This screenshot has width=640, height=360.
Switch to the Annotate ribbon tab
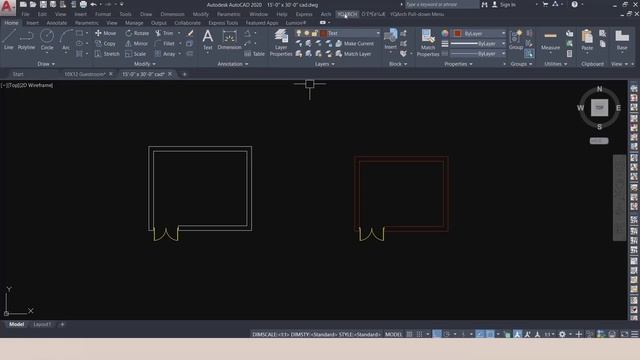(57, 23)
